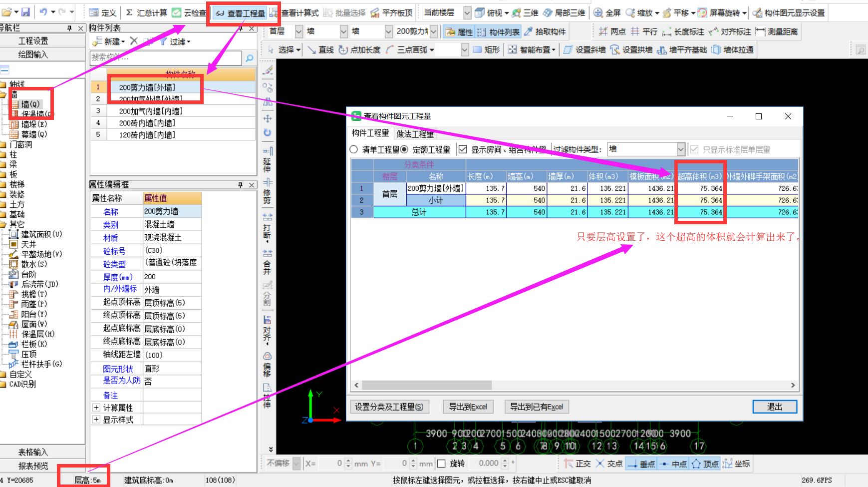Screen dimensions: 868x487
Task: Open 查看计算式 formula viewer
Action: [x=294, y=12]
